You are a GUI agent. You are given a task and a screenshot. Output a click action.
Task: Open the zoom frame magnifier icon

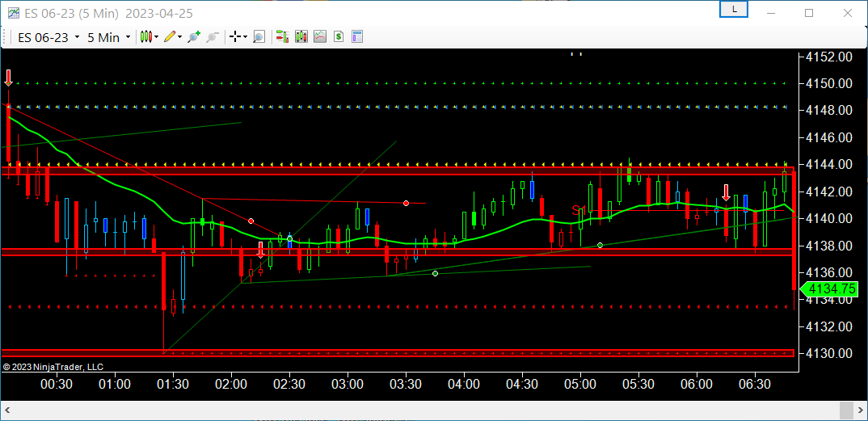point(259,37)
